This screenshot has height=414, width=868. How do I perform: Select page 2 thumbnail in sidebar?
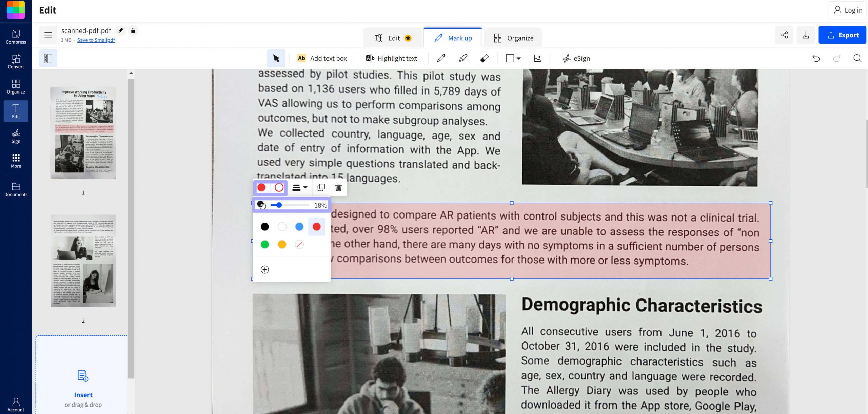[x=83, y=261]
